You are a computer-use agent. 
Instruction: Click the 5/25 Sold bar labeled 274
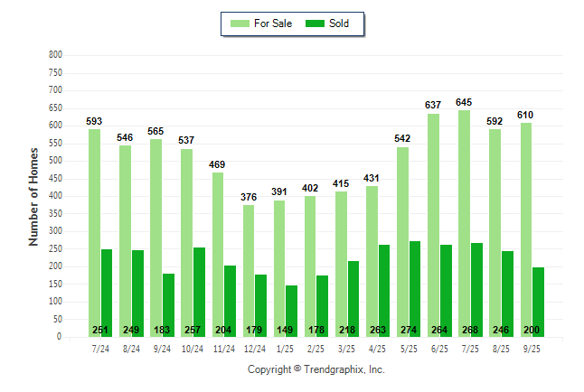click(x=415, y=288)
